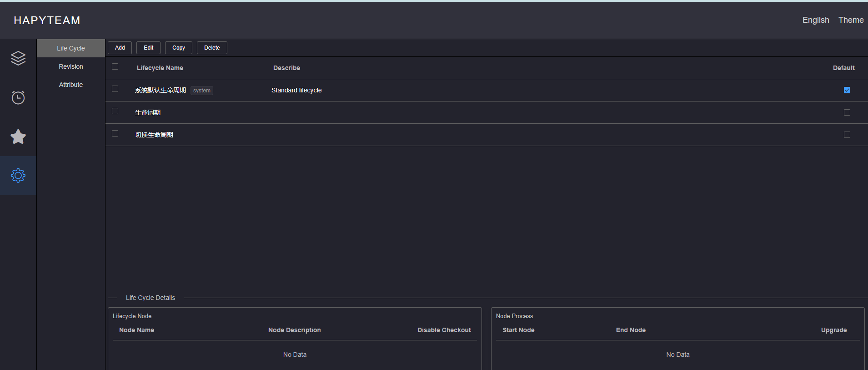Click the Edit button
868x370 pixels.
click(x=149, y=48)
